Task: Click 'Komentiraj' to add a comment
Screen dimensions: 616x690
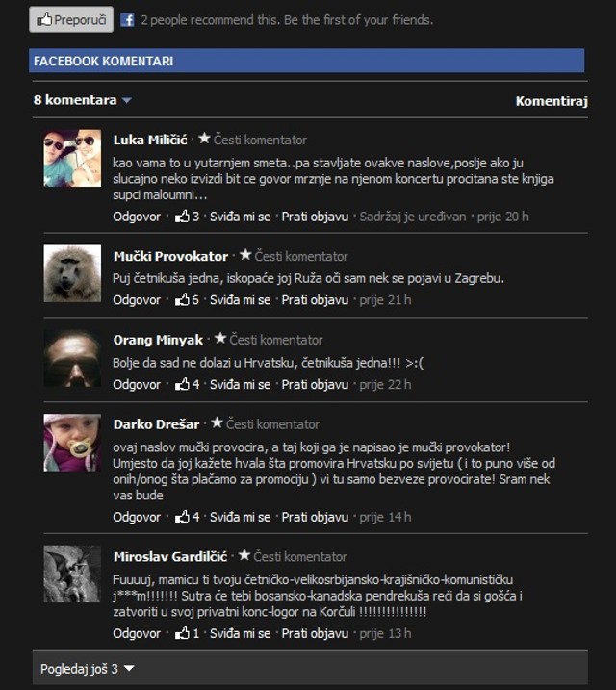Action: [552, 101]
